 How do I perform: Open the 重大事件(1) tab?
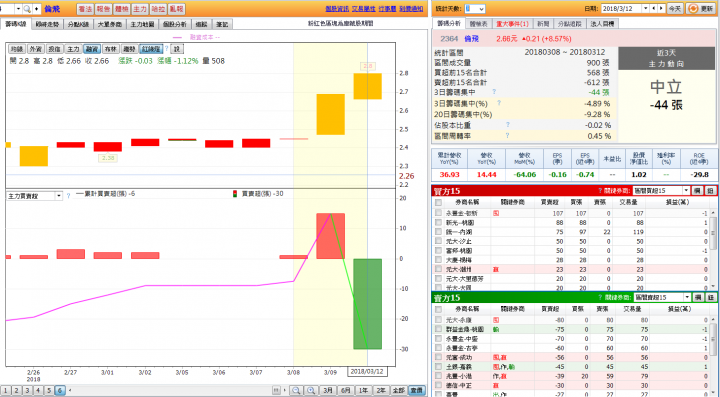pos(512,23)
